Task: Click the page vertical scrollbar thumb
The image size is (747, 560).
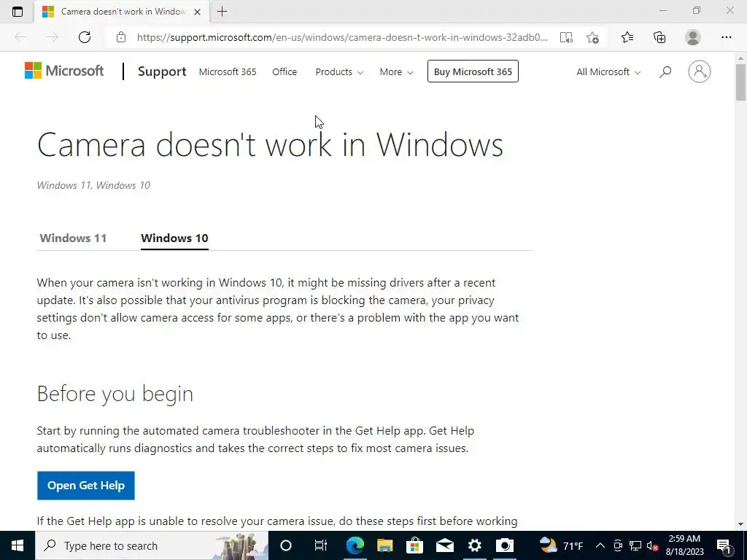Action: [x=740, y=82]
